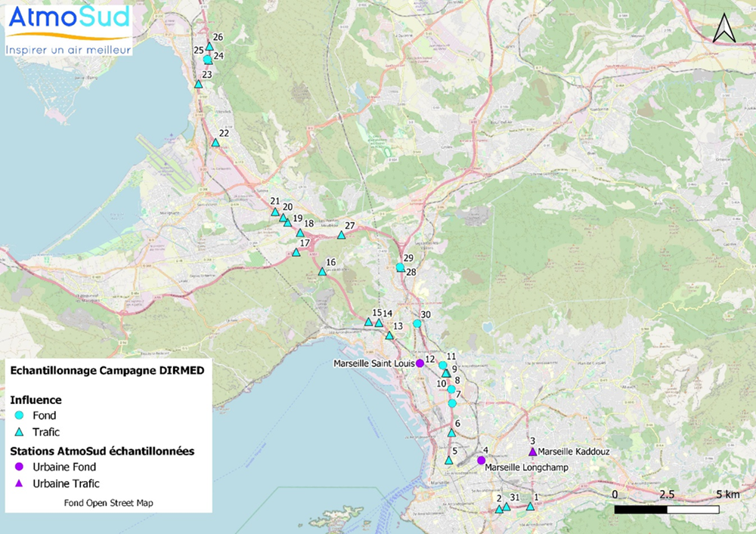Click the 'Marseille Saint Louis' label text
This screenshot has width=756, height=534.
coord(374,363)
